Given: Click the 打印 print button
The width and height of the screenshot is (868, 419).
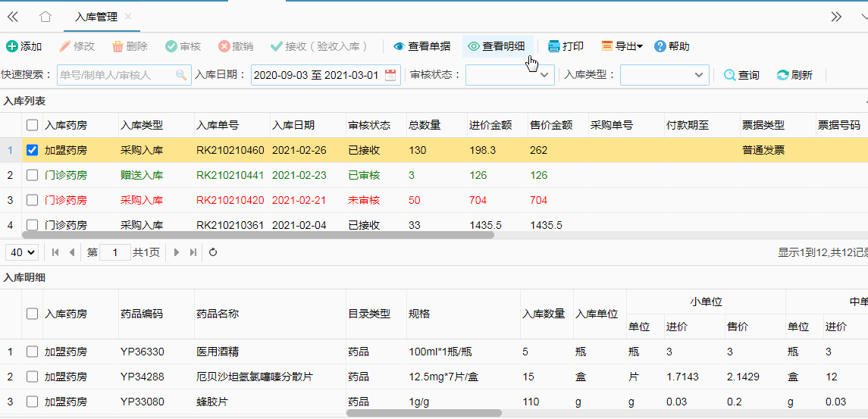Looking at the screenshot, I should 566,46.
